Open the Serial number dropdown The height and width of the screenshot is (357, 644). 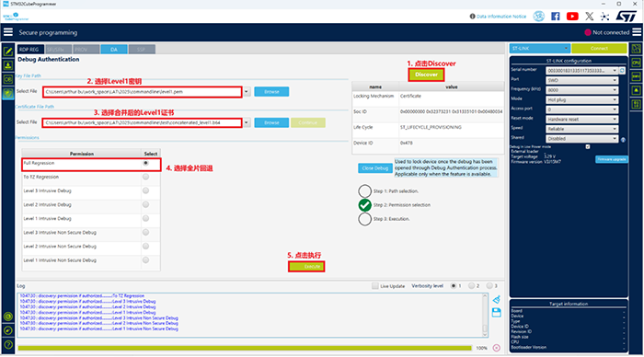coord(582,71)
